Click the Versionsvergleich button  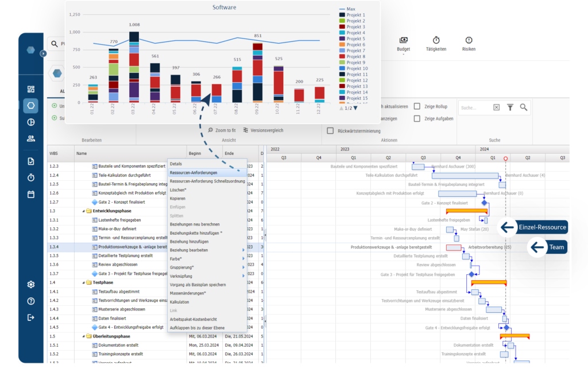[x=263, y=130]
